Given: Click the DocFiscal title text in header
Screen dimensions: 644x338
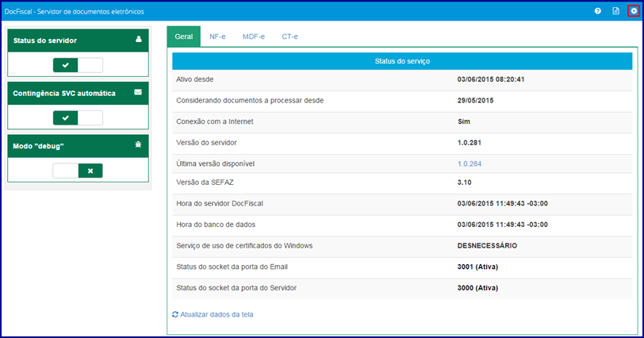Looking at the screenshot, I should click(x=74, y=11).
